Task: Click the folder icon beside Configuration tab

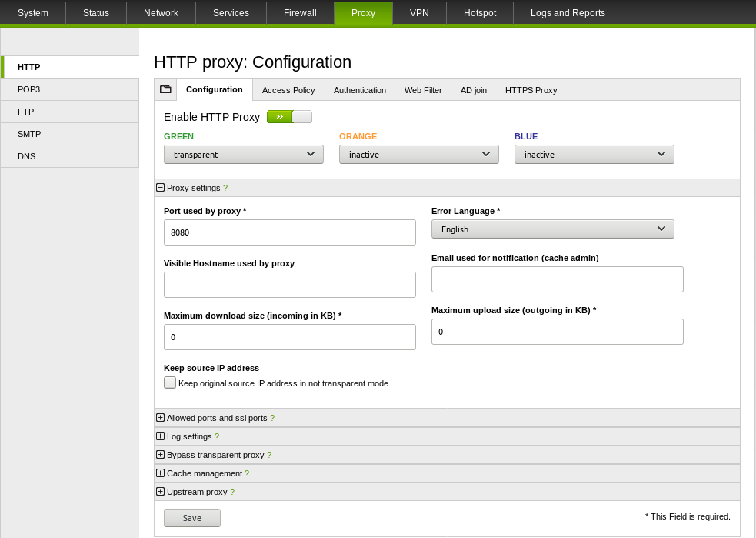Action: coord(165,89)
